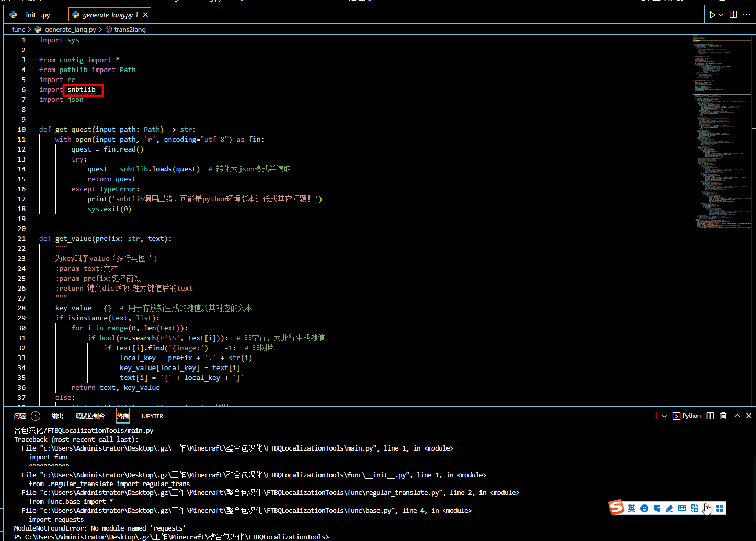Split the terminal pane
This screenshot has height=541, width=756.
(x=709, y=416)
